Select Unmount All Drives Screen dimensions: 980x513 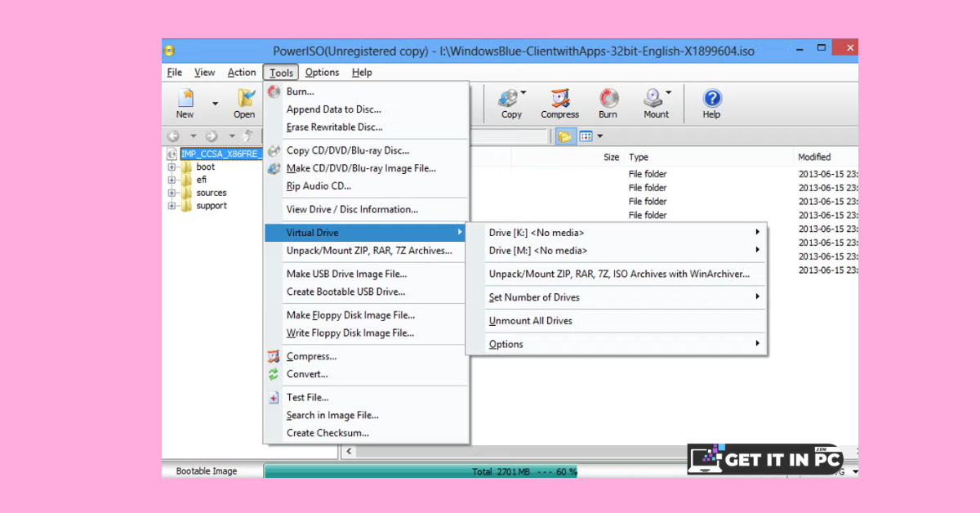pyautogui.click(x=617, y=321)
